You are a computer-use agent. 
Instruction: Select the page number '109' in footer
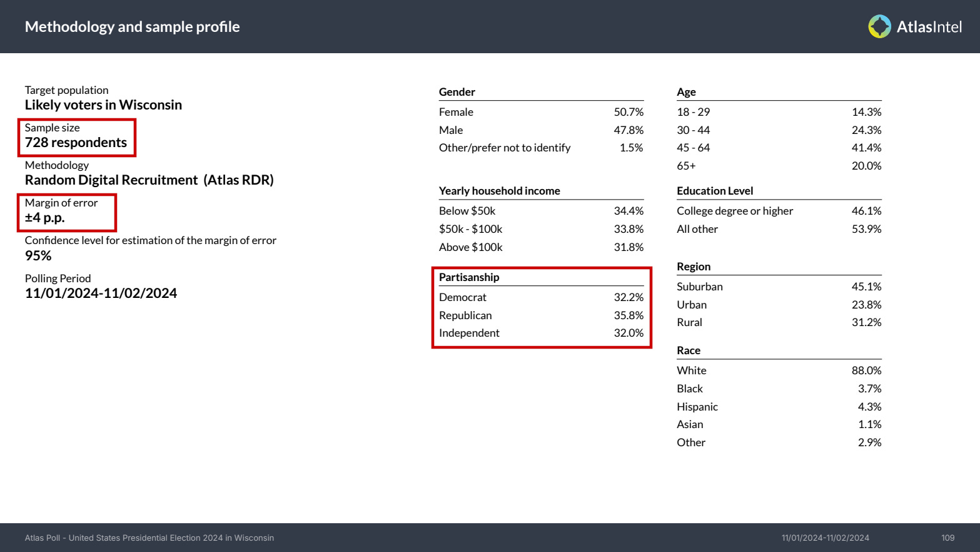click(x=948, y=538)
